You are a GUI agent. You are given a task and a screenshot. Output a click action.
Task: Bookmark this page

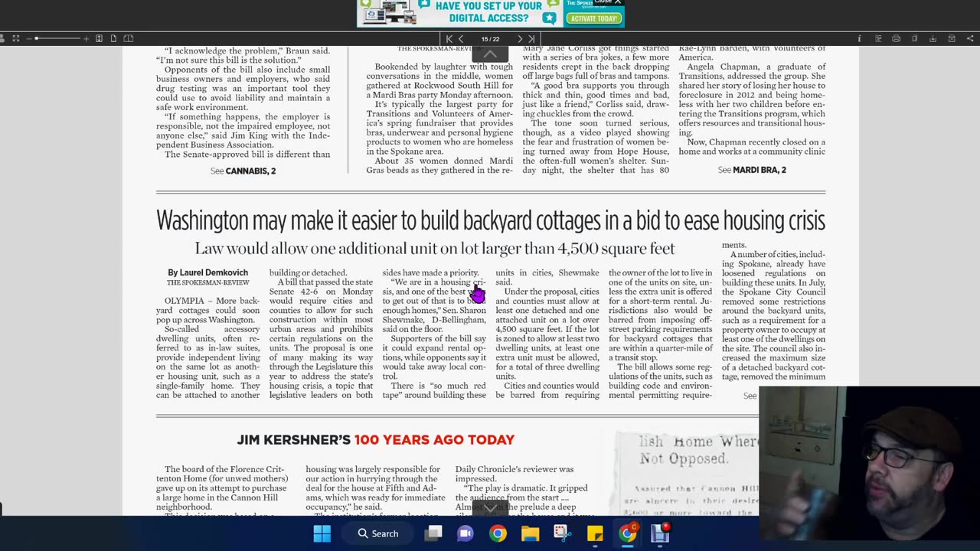click(914, 39)
